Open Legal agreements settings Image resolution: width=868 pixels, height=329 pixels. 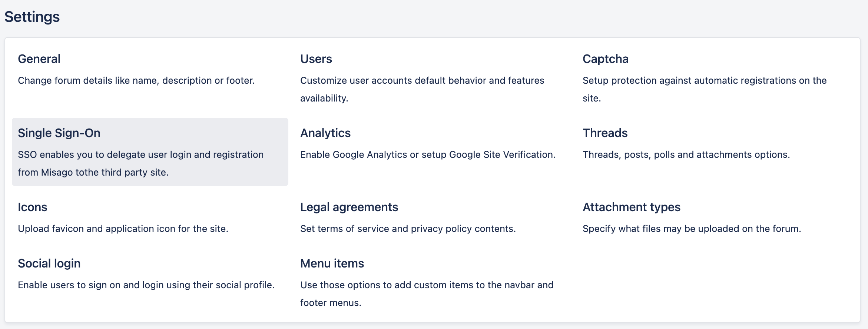coord(349,207)
